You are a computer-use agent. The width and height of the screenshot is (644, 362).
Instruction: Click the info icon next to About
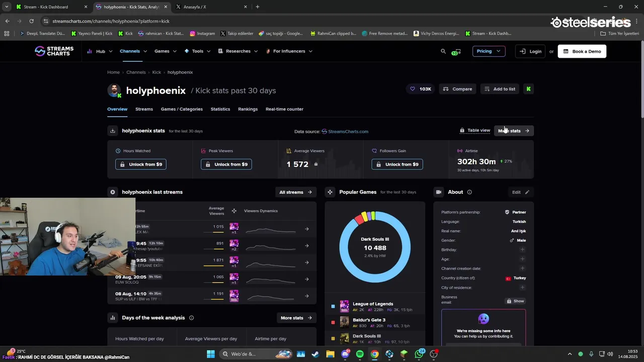(469, 192)
